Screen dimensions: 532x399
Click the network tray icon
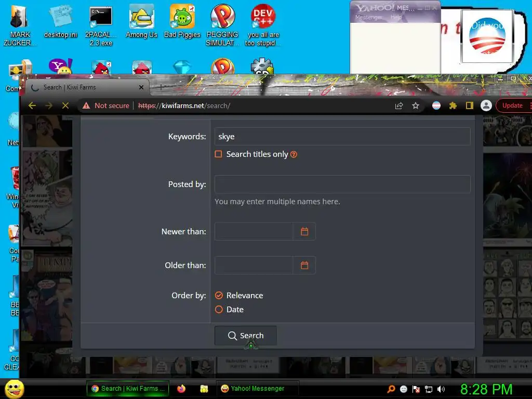[x=429, y=389]
